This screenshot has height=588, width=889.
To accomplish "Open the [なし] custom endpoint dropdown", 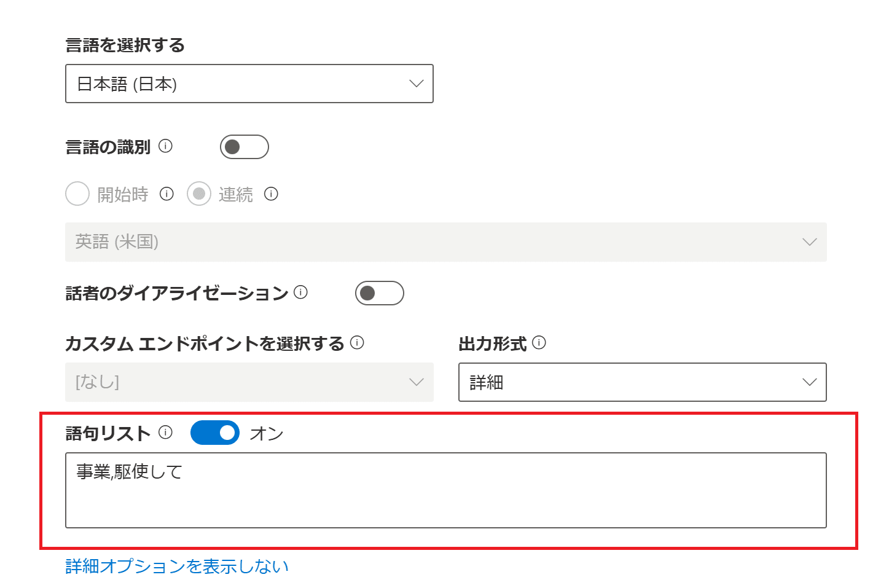I will pos(249,382).
